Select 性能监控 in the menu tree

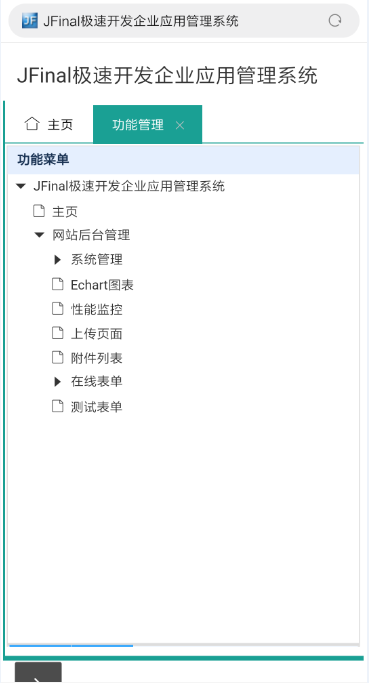click(x=97, y=309)
